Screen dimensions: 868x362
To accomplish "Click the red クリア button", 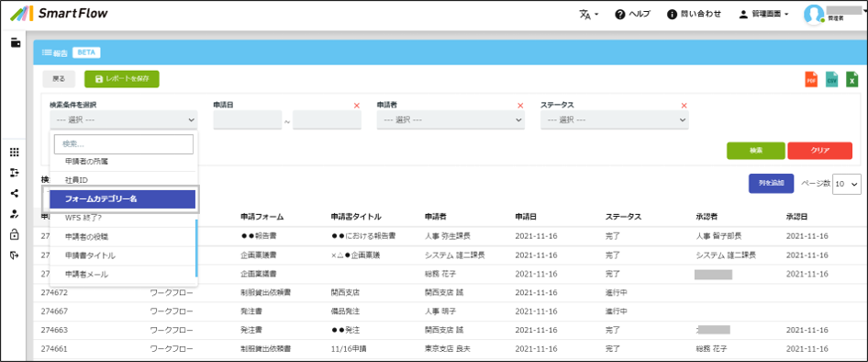I will 820,151.
